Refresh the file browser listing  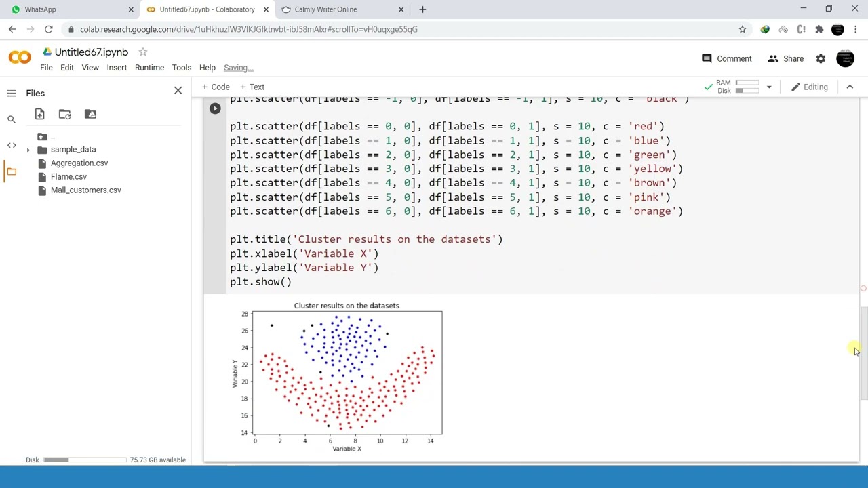(x=64, y=114)
